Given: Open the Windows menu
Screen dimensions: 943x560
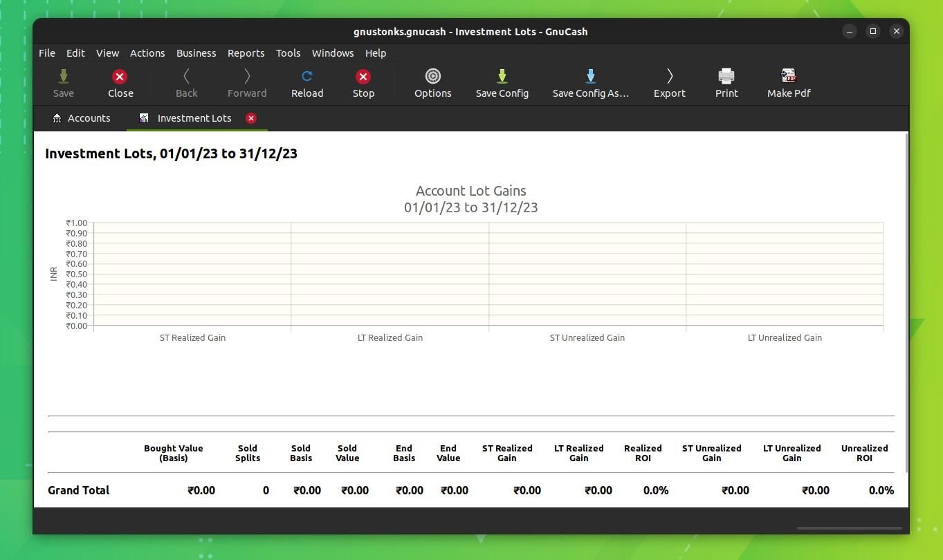Looking at the screenshot, I should click(332, 53).
